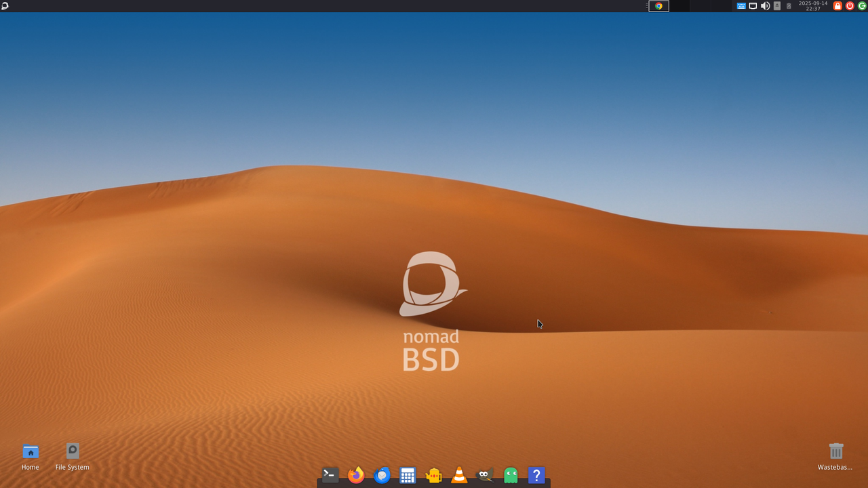Click the battery status tray icon

point(789,6)
